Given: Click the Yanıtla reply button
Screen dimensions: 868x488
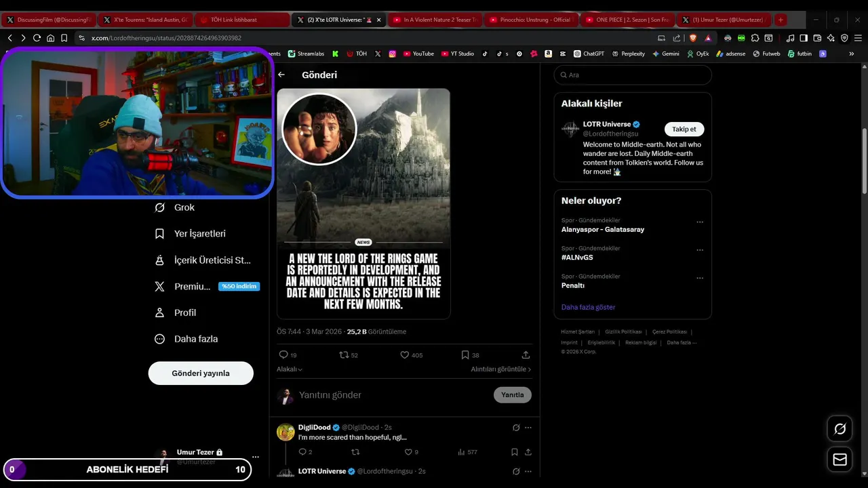Looking at the screenshot, I should pos(513,395).
